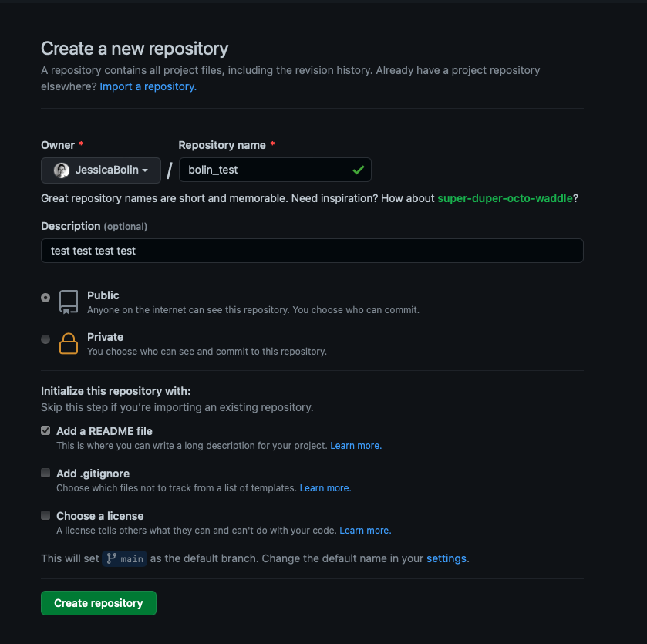This screenshot has width=647, height=644.
Task: Click the JessicaBolin avatar icon
Action: pos(62,170)
